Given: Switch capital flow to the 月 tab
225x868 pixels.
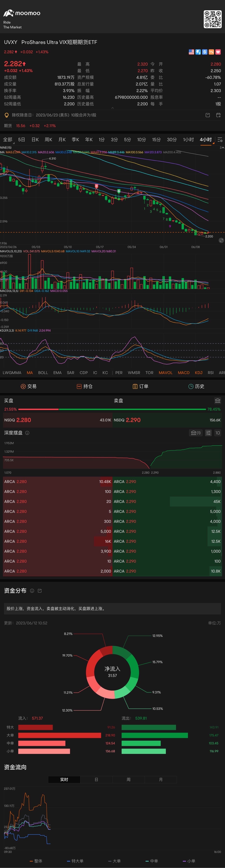Looking at the screenshot, I should click(x=160, y=780).
